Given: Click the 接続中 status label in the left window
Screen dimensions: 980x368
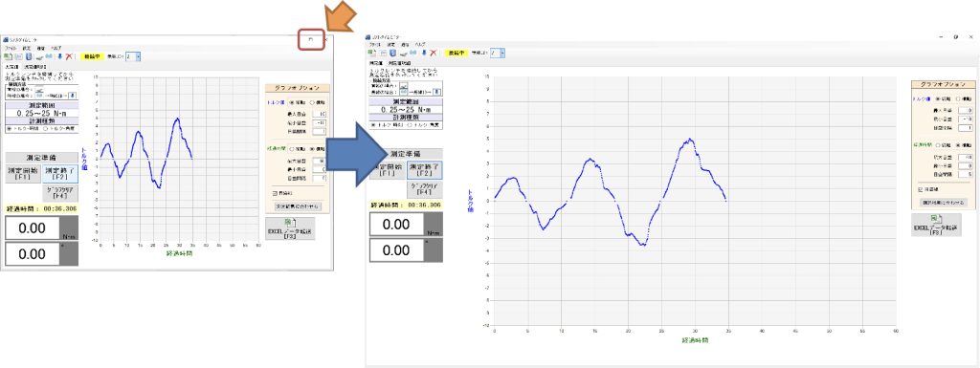Looking at the screenshot, I should point(92,56).
